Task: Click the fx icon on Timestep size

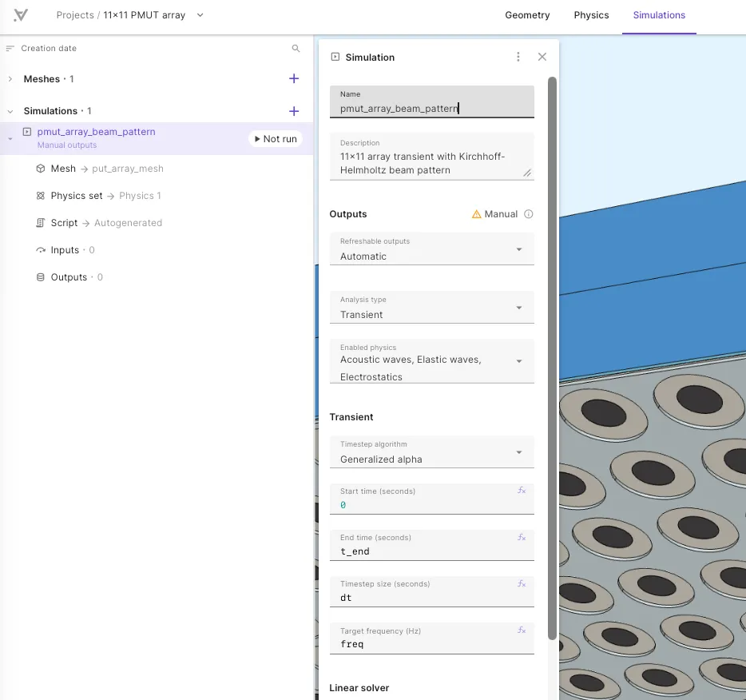Action: tap(522, 583)
